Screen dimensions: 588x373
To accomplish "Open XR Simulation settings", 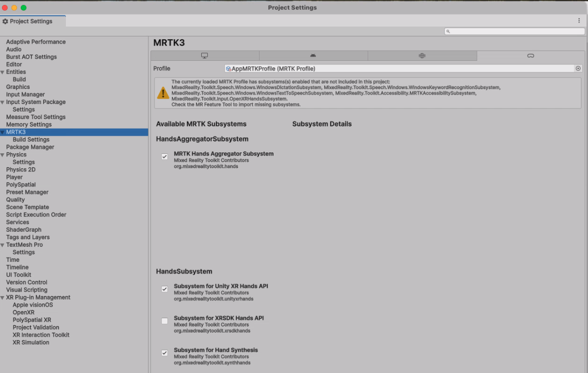I will (31, 342).
